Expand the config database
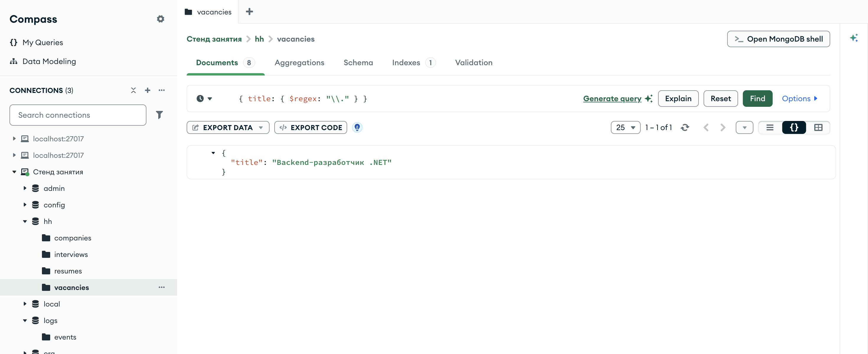868x354 pixels. pyautogui.click(x=25, y=205)
